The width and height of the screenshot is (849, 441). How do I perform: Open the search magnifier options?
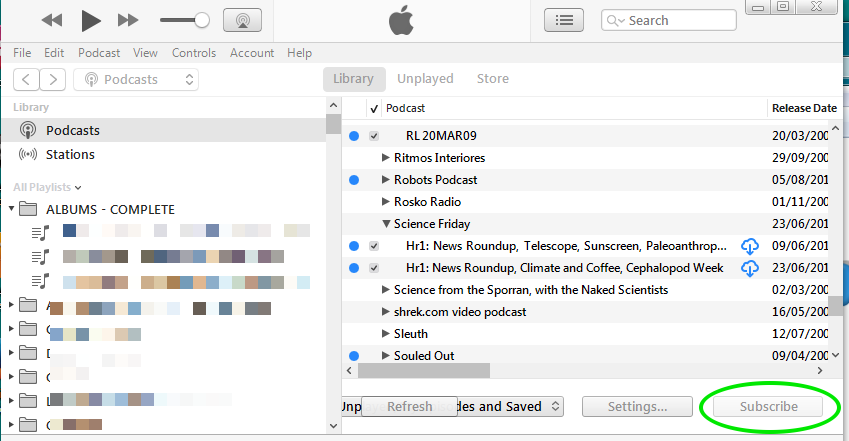tap(615, 21)
